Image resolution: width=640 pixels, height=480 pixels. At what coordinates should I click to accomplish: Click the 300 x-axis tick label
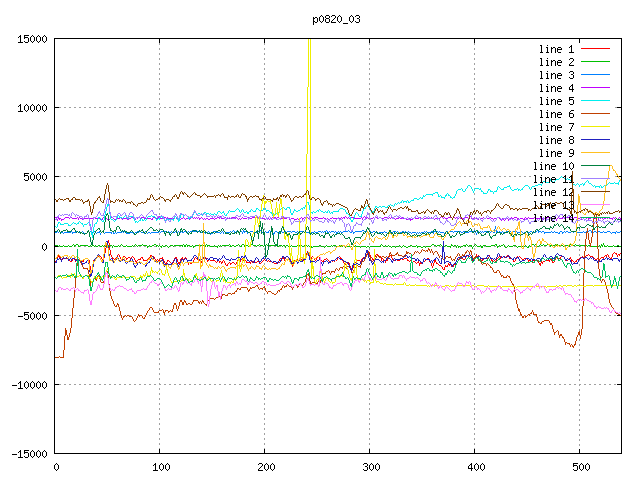pos(370,467)
